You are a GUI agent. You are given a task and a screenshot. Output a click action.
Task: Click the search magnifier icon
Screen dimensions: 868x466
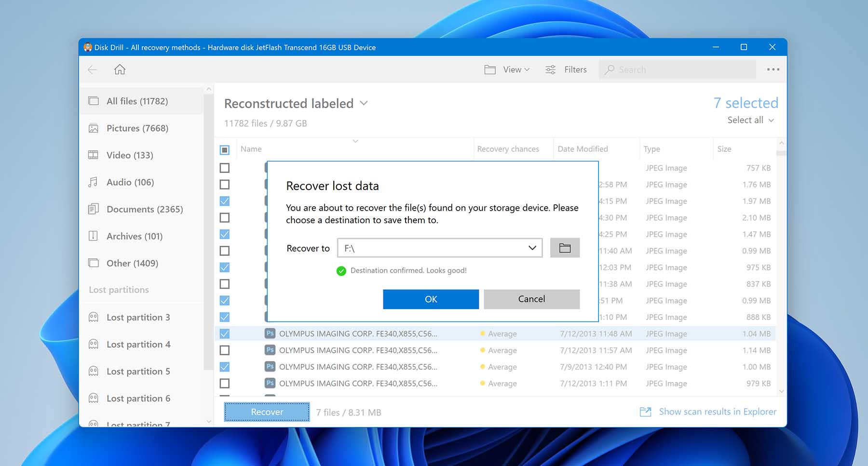coord(610,70)
